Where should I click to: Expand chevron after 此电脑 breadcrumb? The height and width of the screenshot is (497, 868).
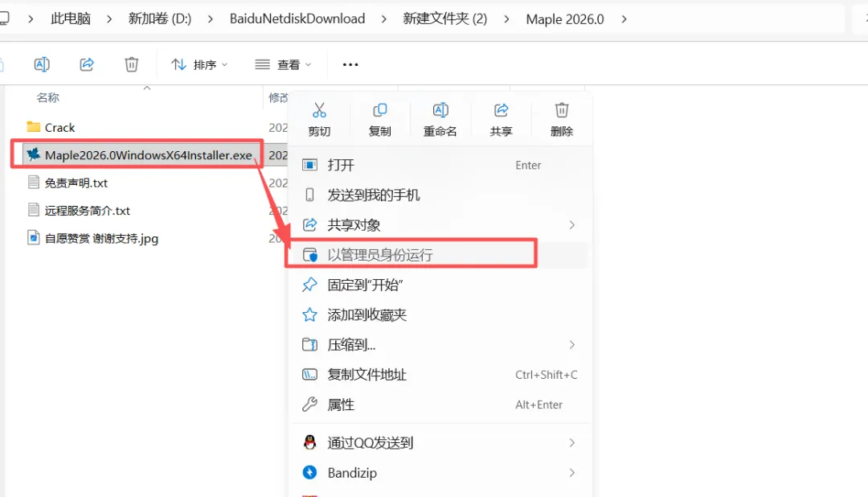pyautogui.click(x=109, y=18)
